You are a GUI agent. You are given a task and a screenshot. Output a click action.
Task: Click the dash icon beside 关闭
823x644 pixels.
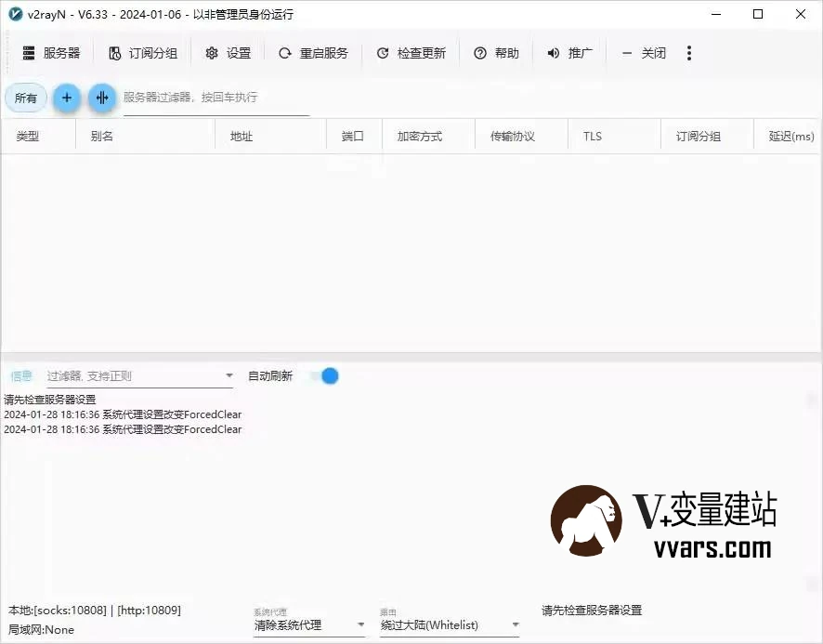point(627,53)
